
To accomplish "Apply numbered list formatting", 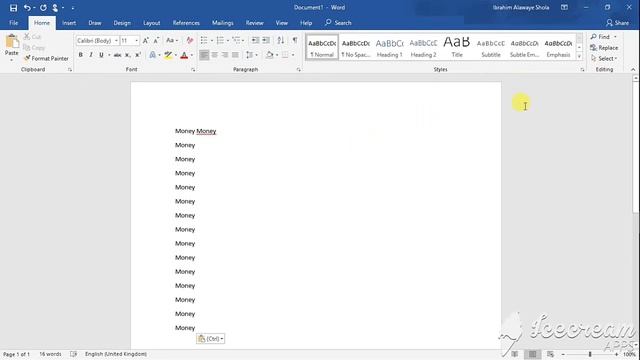I will (x=220, y=40).
